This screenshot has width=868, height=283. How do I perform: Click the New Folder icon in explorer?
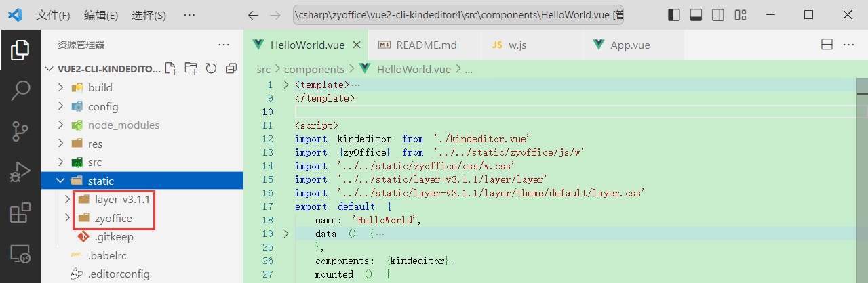191,68
